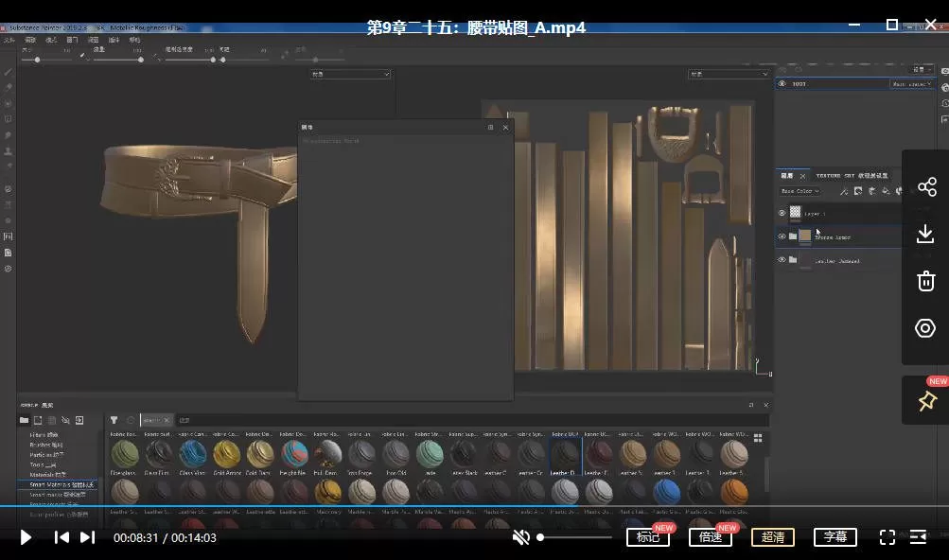Download the video using the download icon

[x=925, y=234]
